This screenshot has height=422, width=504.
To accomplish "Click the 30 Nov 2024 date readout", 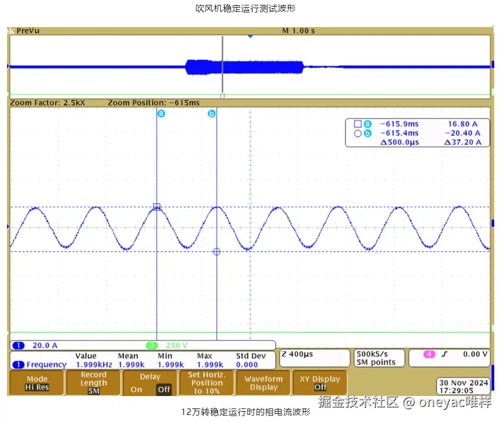I will point(463,383).
